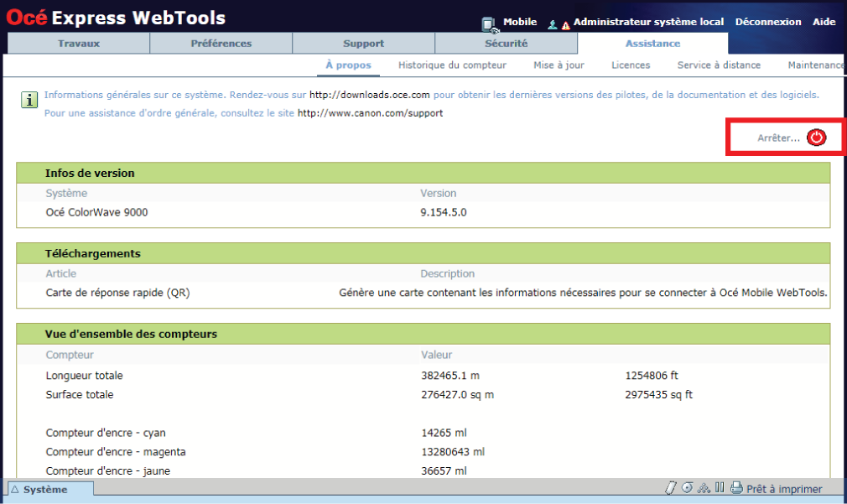Click the red Arrêter power icon
The height and width of the screenshot is (504, 847).
pyautogui.click(x=816, y=138)
